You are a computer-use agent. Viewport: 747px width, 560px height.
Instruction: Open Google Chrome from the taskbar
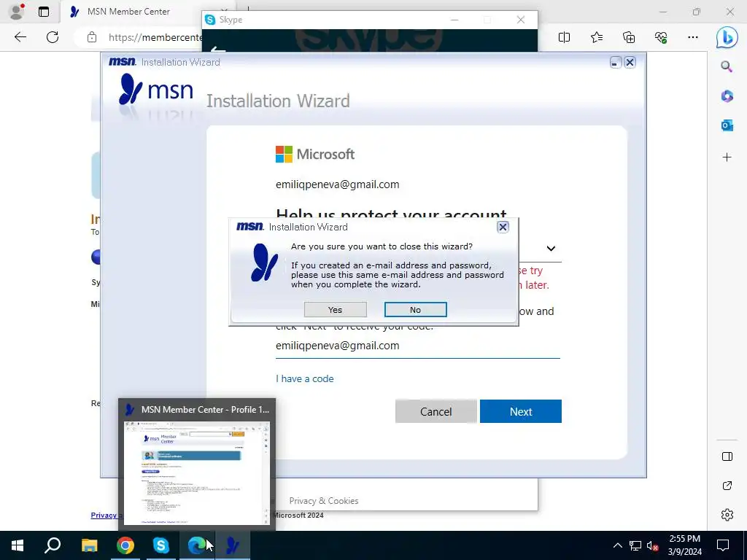[x=125, y=545]
